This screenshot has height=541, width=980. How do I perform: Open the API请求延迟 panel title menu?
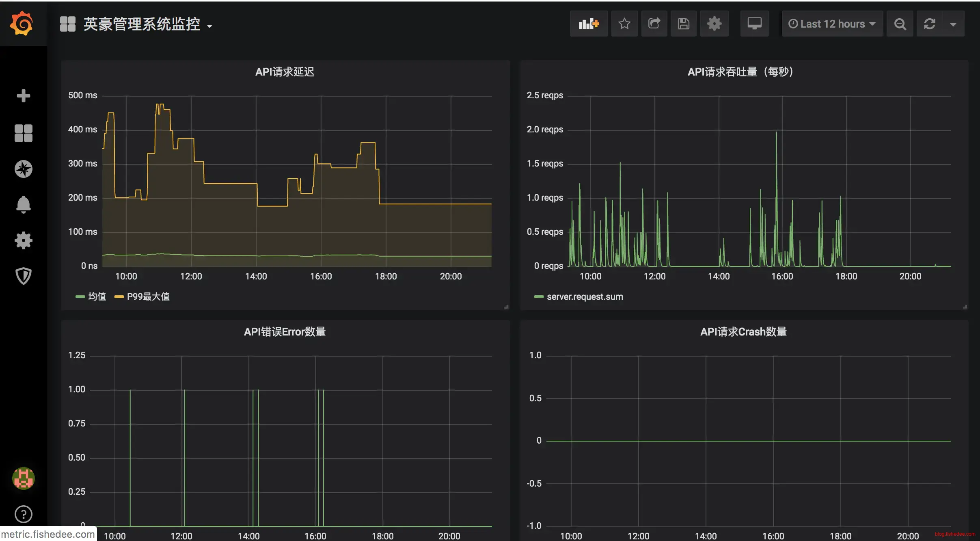[285, 72]
